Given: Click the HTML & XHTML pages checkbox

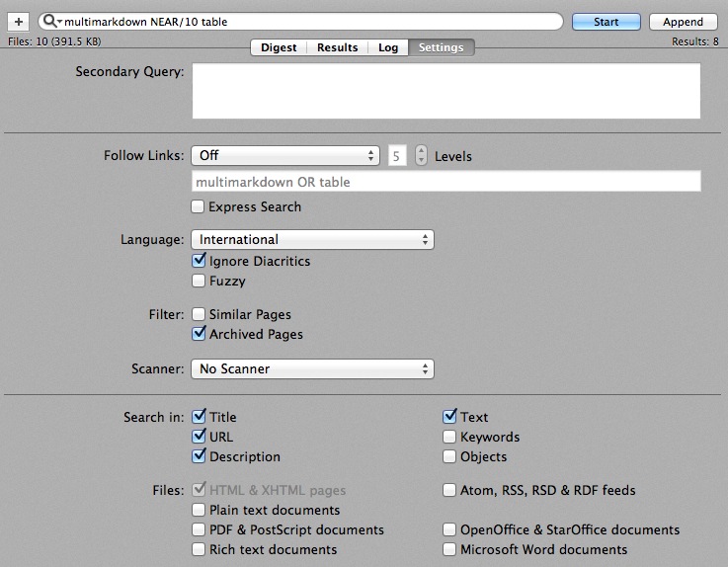Looking at the screenshot, I should click(x=199, y=489).
